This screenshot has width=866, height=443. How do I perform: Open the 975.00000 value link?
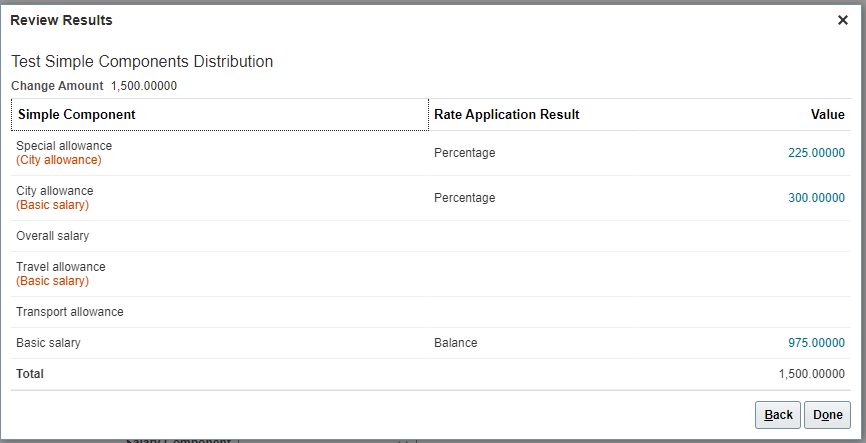pos(816,343)
